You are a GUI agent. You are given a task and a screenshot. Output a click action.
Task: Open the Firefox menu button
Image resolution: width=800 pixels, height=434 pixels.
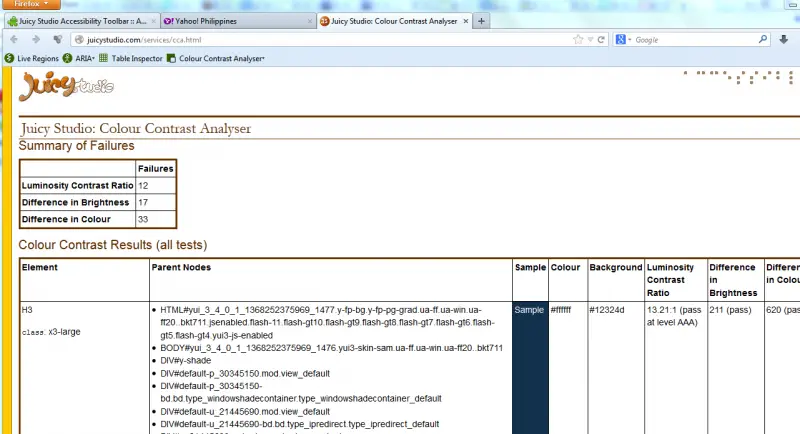pyautogui.click(x=30, y=4)
